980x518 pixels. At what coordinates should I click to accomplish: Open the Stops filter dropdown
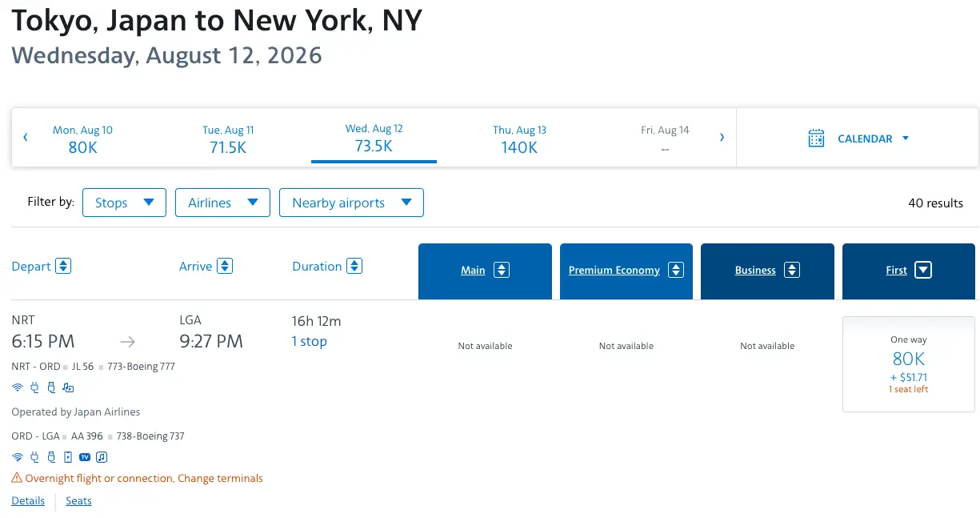pos(124,203)
